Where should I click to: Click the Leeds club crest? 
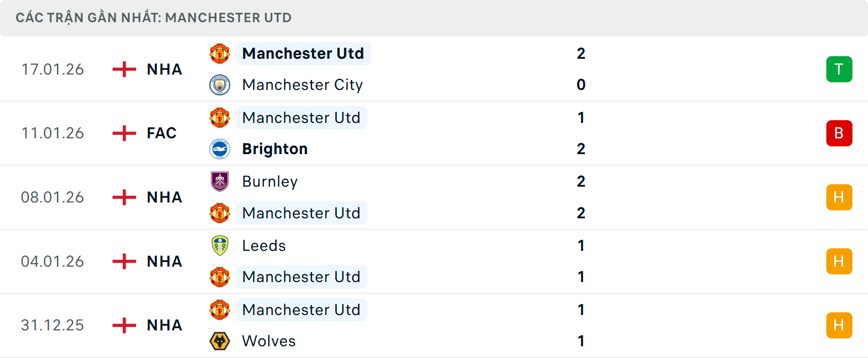click(220, 245)
